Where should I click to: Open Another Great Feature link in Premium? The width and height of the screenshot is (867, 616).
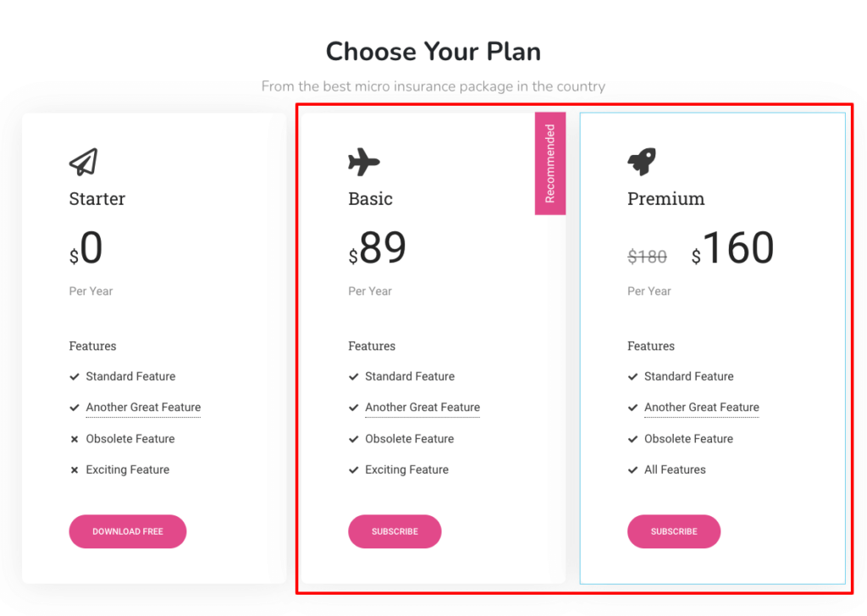(x=701, y=407)
